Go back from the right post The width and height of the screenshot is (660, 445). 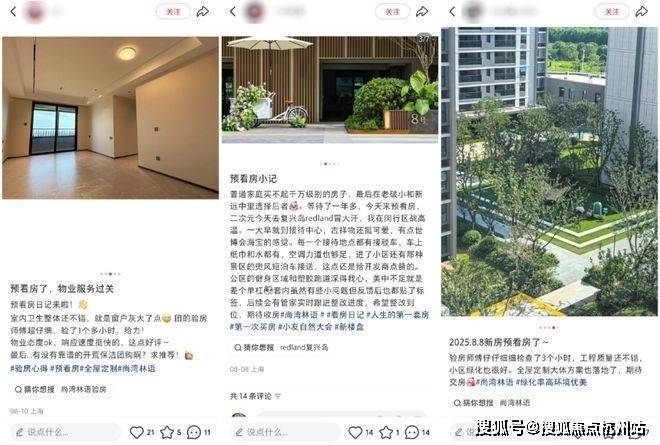(452, 12)
